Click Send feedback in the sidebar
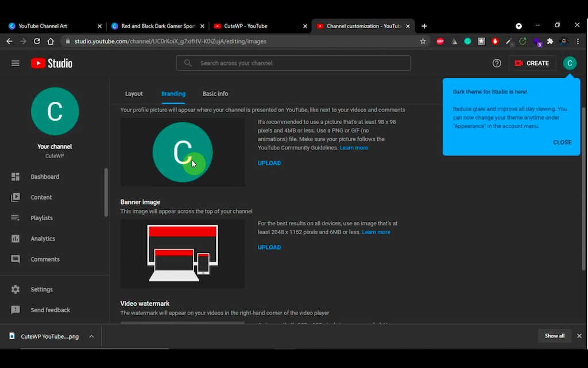Image resolution: width=588 pixels, height=368 pixels. (x=50, y=310)
